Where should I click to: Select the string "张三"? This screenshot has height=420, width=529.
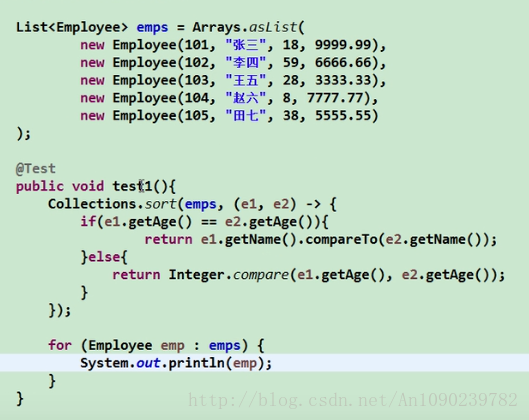click(x=246, y=45)
